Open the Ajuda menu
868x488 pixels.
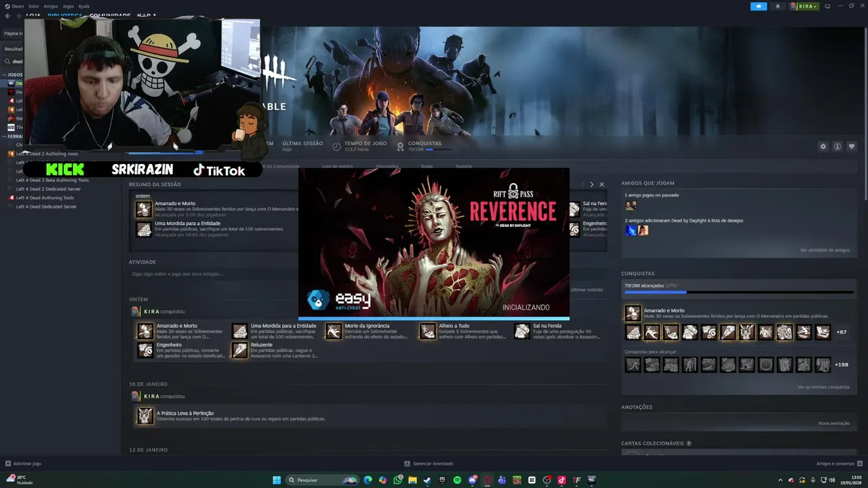83,6
